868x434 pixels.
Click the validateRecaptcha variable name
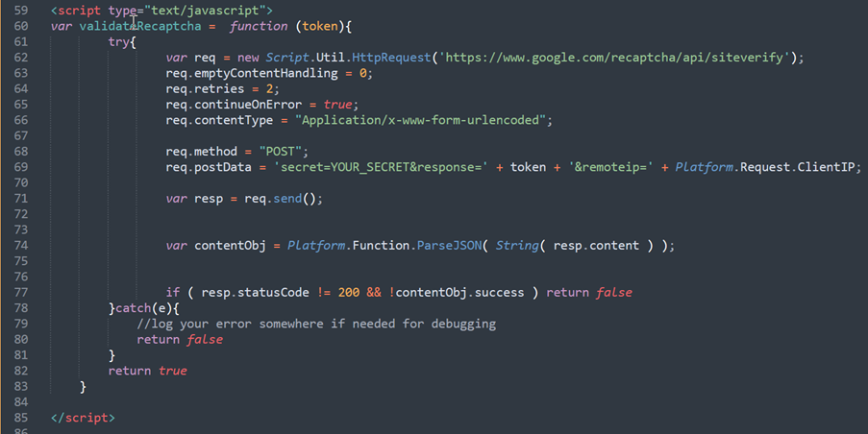140,26
